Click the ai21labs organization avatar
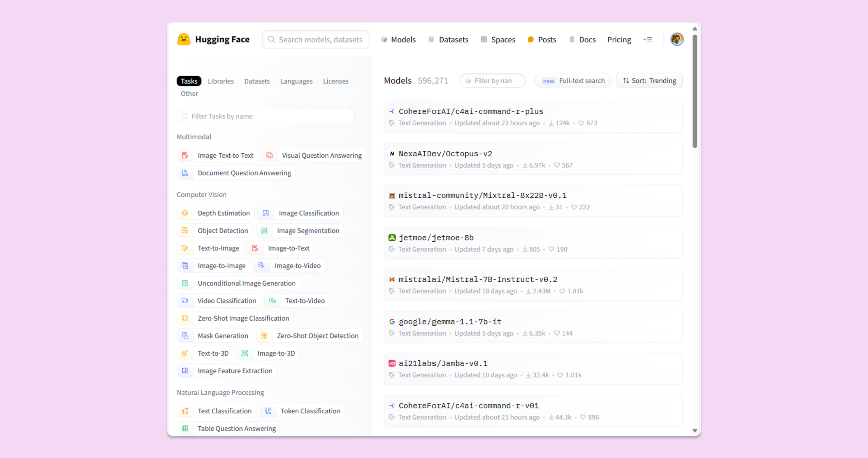The height and width of the screenshot is (458, 868). (x=392, y=364)
